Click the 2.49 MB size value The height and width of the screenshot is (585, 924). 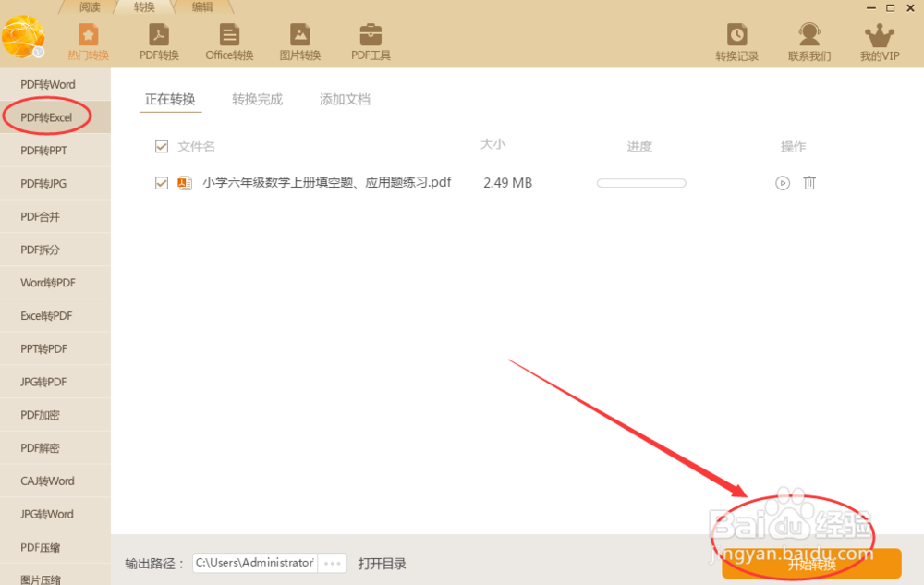507,183
